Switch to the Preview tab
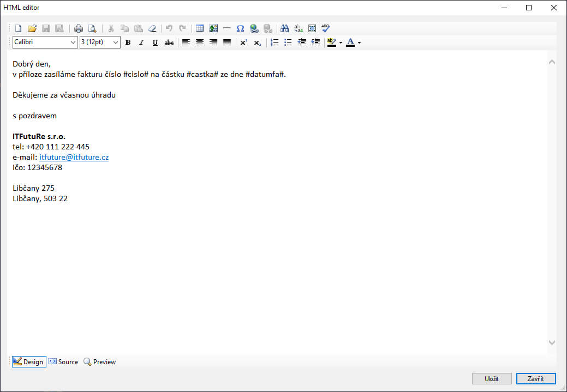Image resolution: width=567 pixels, height=392 pixels. coord(100,362)
